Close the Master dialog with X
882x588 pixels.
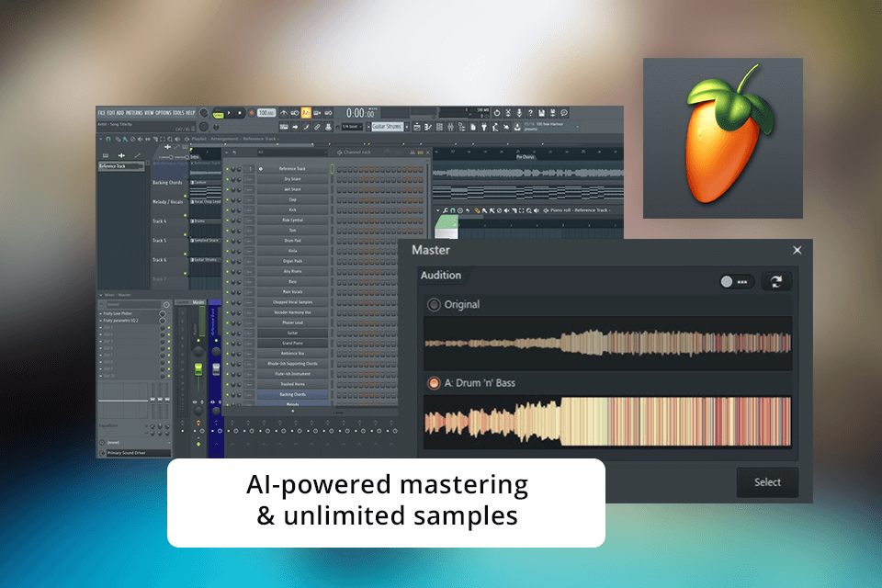coord(797,250)
